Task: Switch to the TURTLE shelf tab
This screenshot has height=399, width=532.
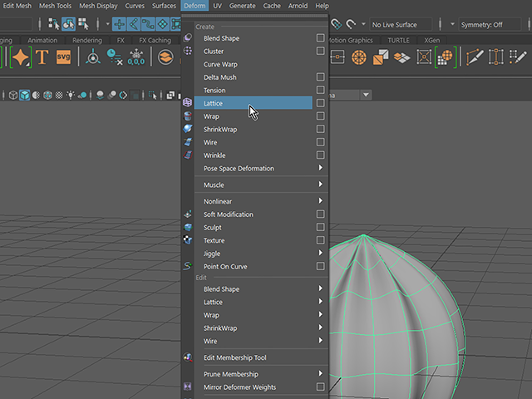Action: 398,40
